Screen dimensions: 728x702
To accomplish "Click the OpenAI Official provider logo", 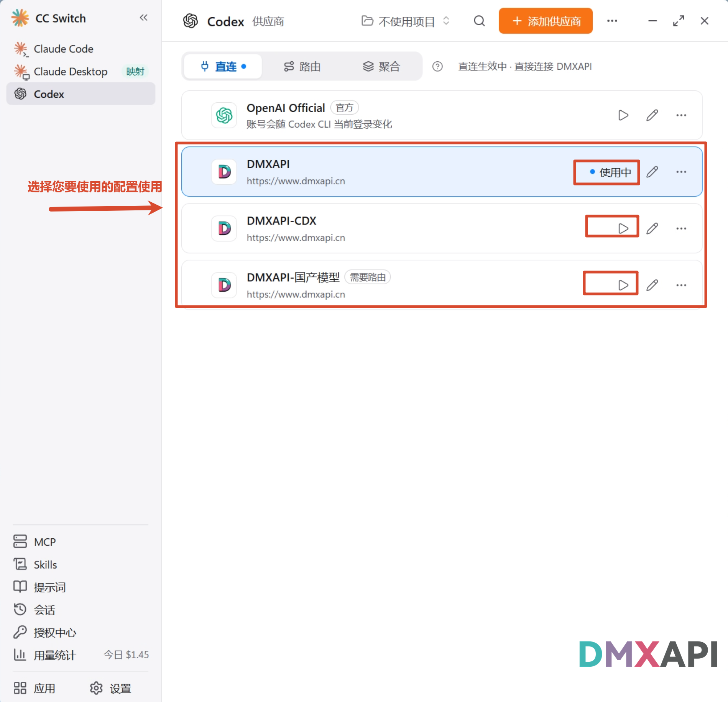I will pyautogui.click(x=224, y=115).
